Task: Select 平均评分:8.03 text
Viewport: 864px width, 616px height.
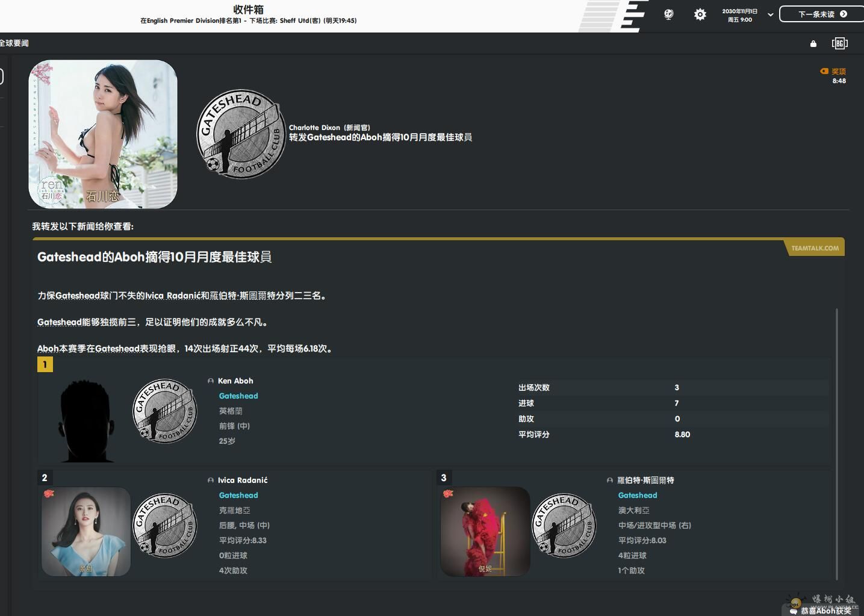Action: pos(642,541)
